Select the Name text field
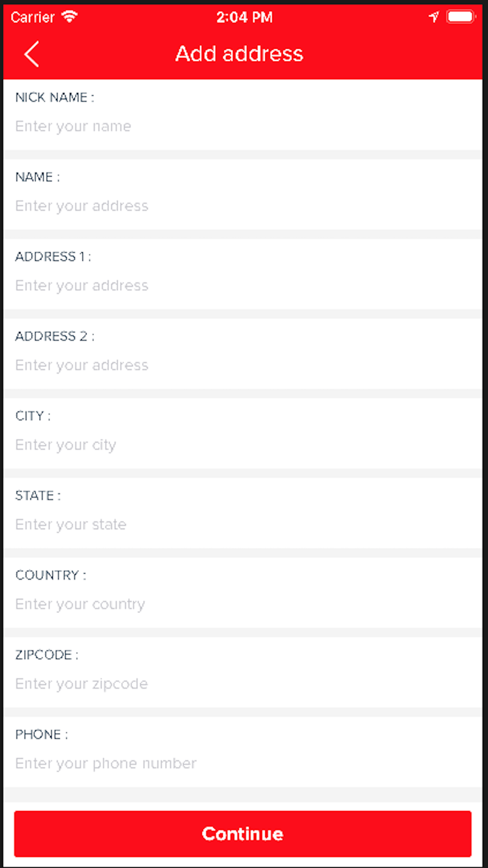 pos(243,206)
